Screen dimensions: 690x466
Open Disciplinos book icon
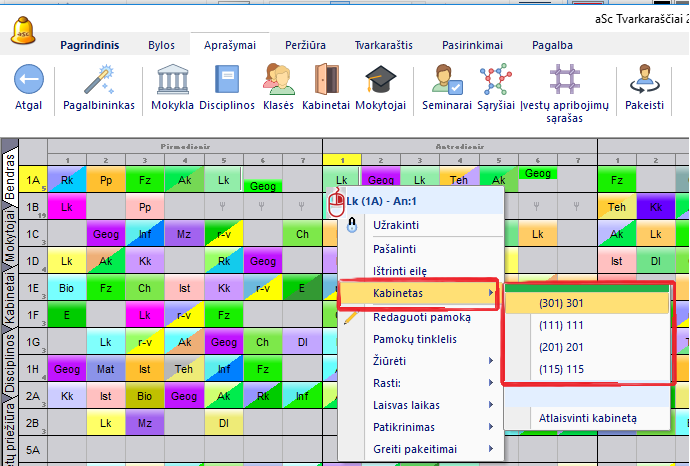pos(226,80)
